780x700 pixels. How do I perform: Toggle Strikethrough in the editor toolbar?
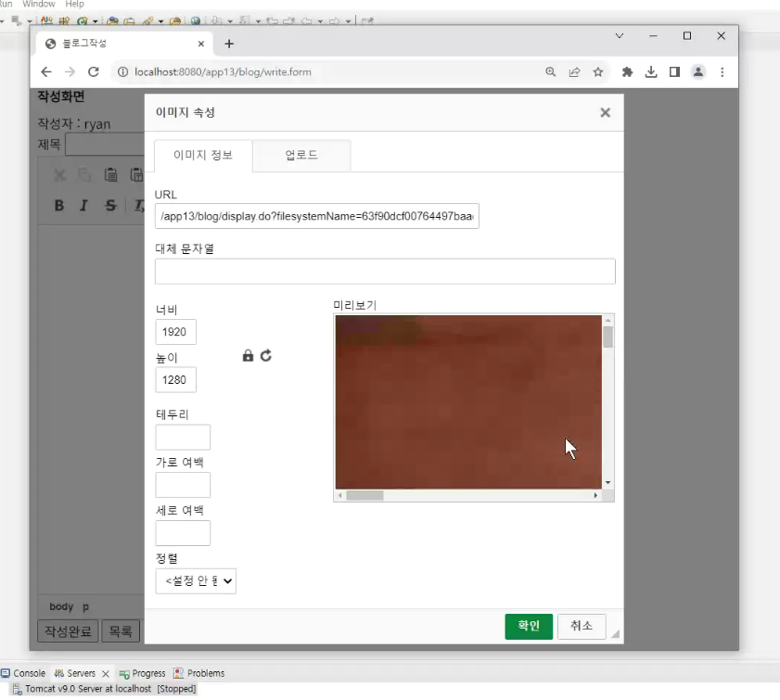click(x=110, y=205)
